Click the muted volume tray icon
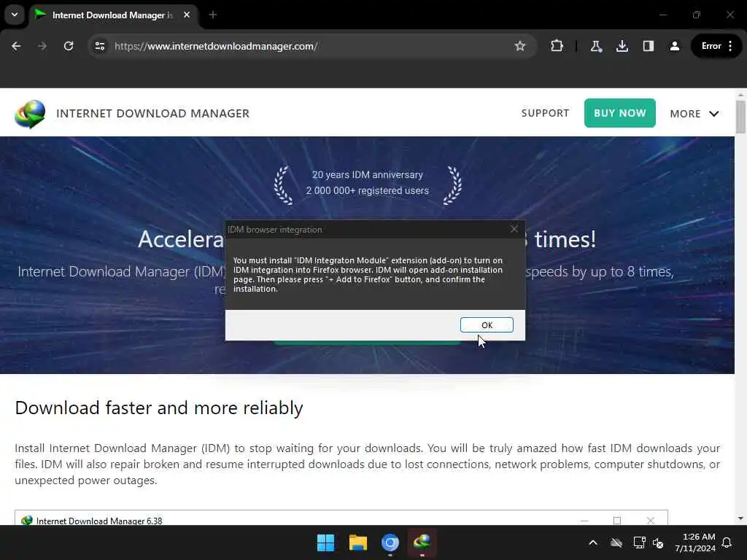Image resolution: width=747 pixels, height=560 pixels. (x=658, y=542)
